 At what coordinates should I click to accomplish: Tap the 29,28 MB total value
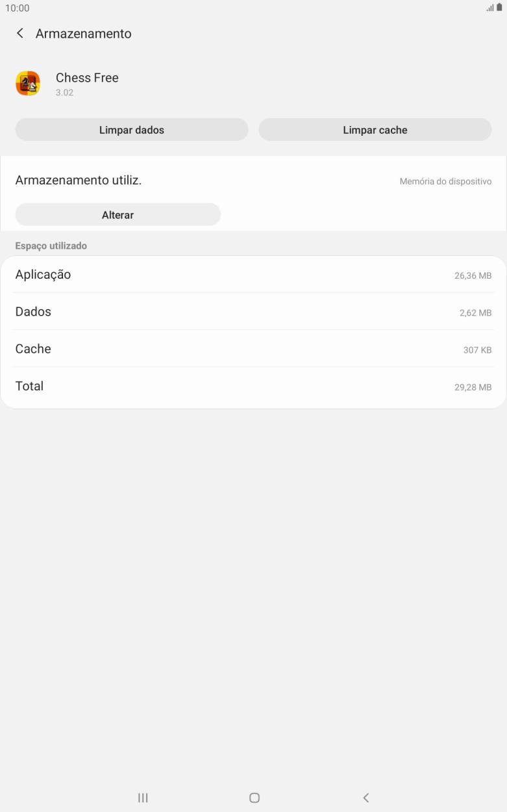473,388
